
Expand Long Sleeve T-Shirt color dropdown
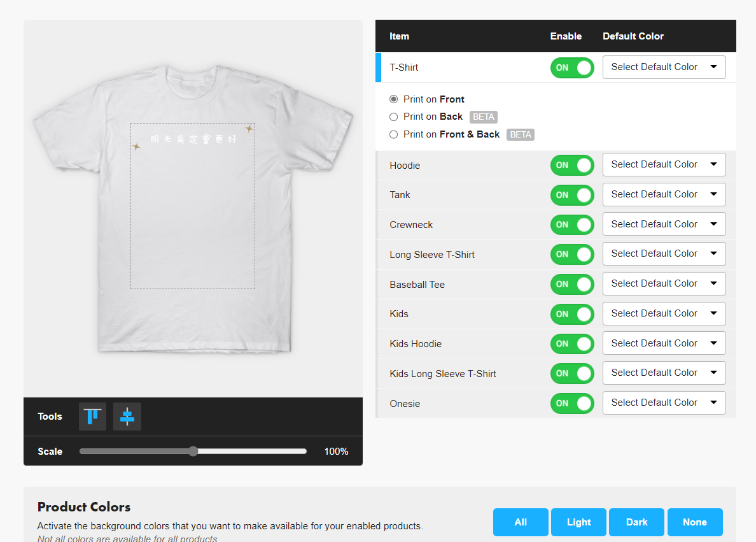point(664,254)
